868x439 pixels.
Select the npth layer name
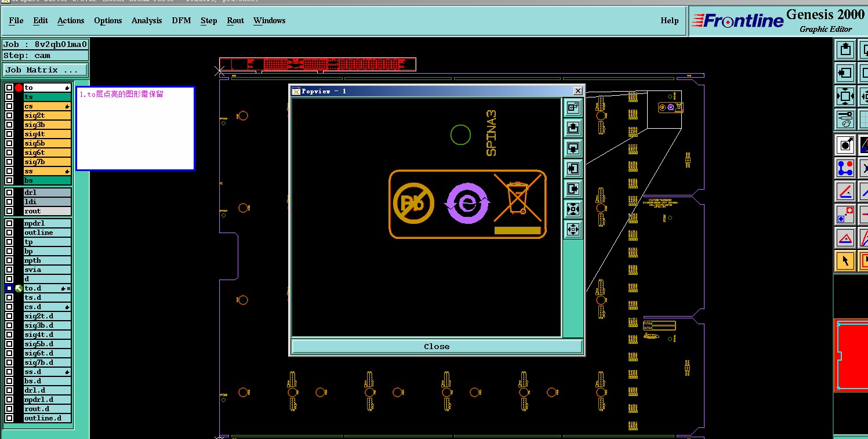point(47,260)
